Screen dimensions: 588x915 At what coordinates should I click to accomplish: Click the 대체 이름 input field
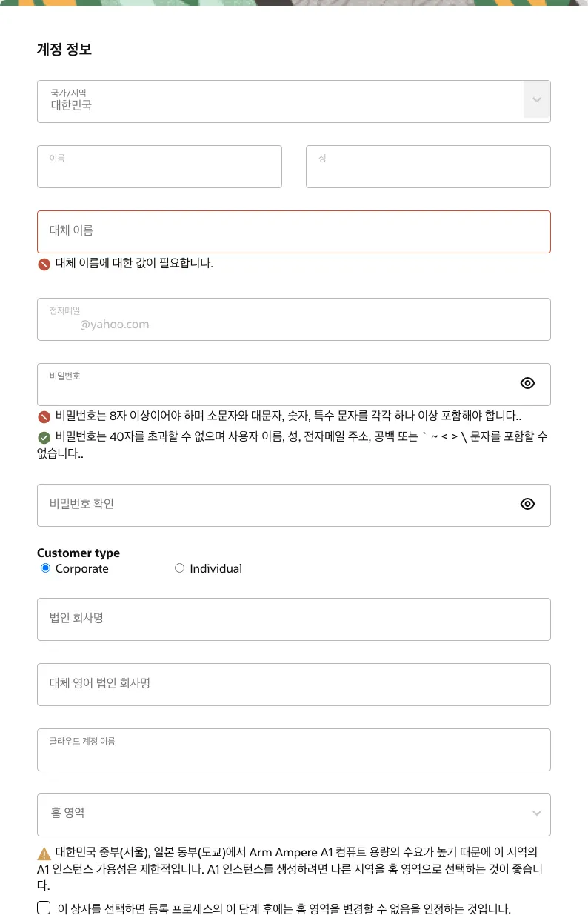(x=293, y=232)
